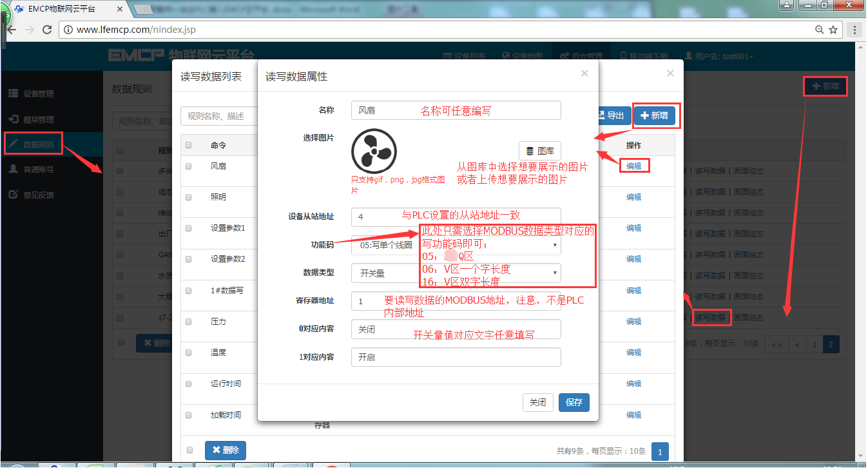Viewport: 868px width, 468px height.
Task: Click blue 新增 button in data list dialog
Action: 654,116
